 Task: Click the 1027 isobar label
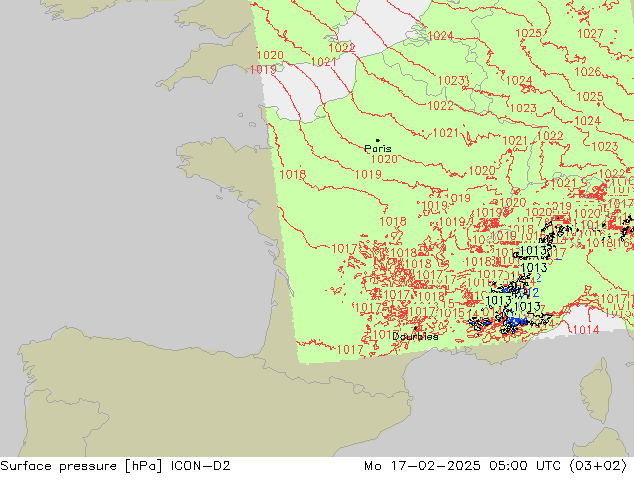click(590, 34)
